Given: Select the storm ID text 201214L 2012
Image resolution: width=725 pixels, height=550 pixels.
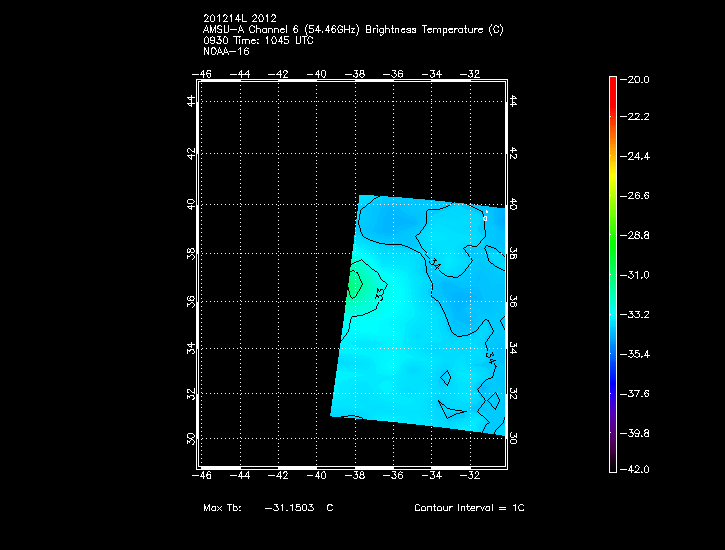Looking at the screenshot, I should pos(239,18).
